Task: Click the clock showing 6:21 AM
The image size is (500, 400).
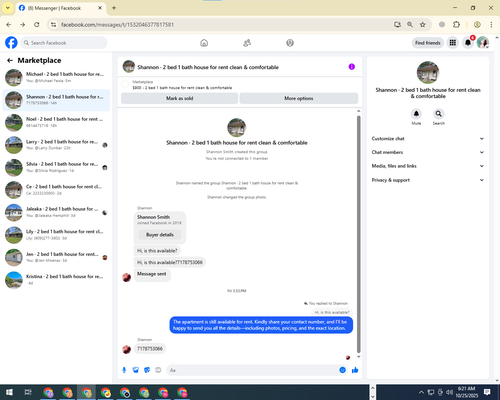Action: (x=466, y=389)
